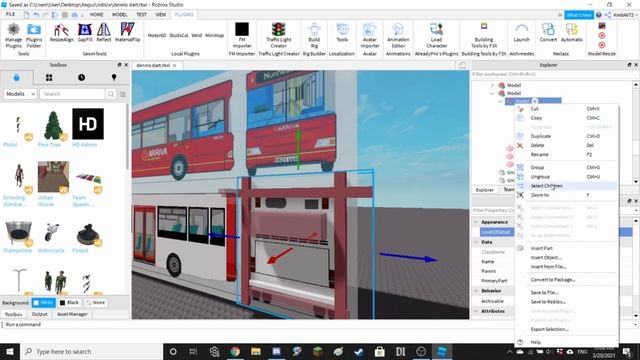Open the Toolbox Creations bulb tab
This screenshot has height=360, width=640.
pos(114,77)
